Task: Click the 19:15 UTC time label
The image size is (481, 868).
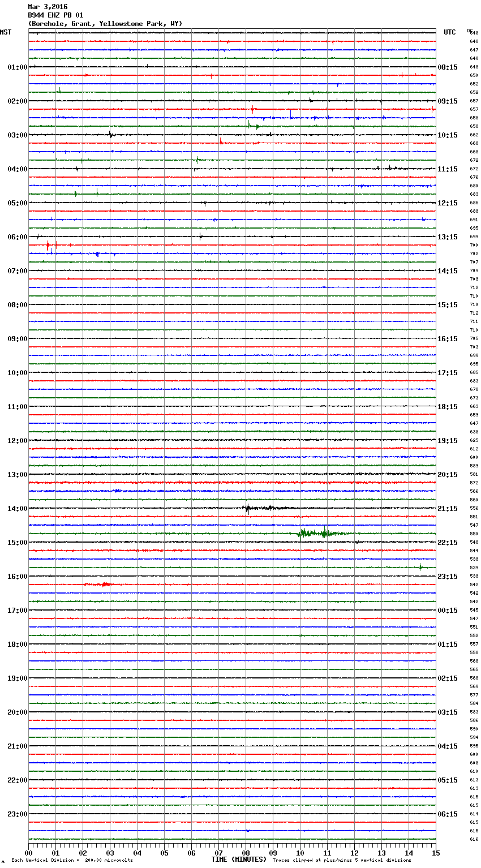Action: tap(448, 441)
